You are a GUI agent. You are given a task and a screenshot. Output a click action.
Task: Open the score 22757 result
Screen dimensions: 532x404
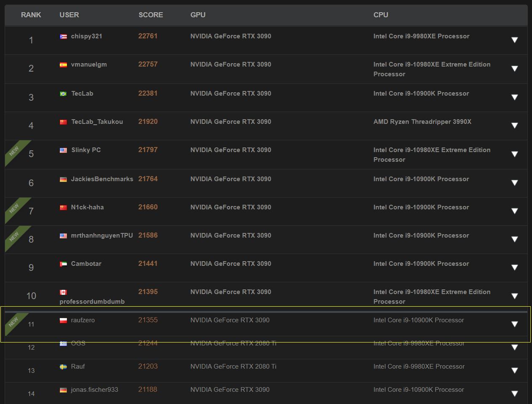(148, 64)
